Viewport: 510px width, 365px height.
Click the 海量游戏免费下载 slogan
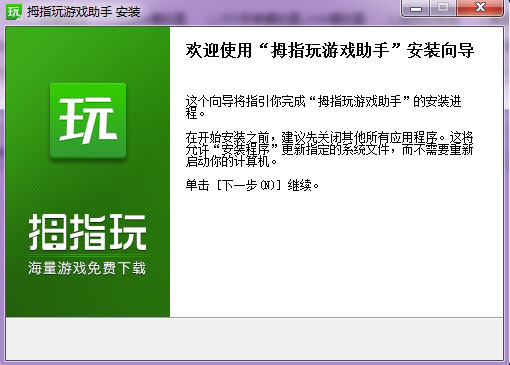click(87, 268)
